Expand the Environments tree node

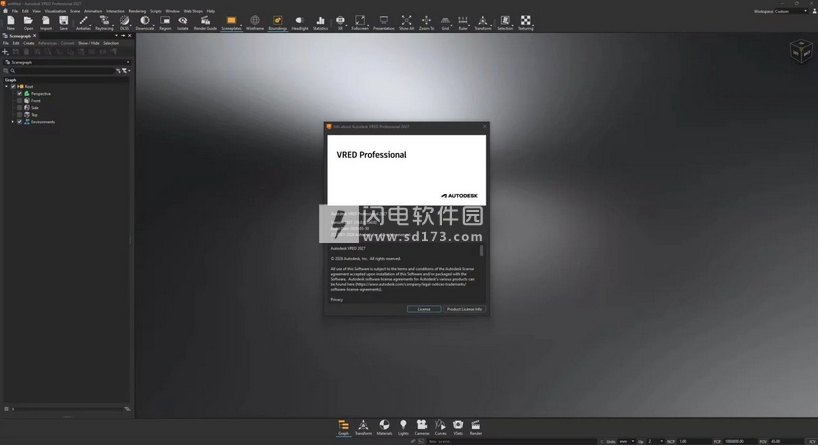click(x=13, y=122)
